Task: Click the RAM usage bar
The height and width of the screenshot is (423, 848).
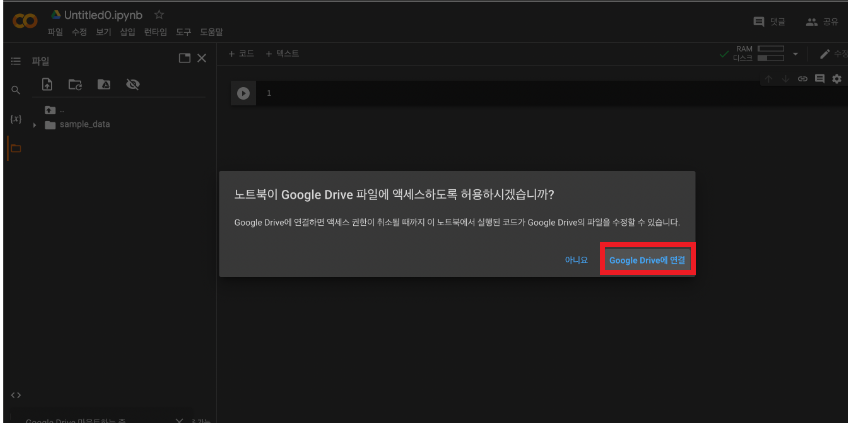Action: pos(771,49)
